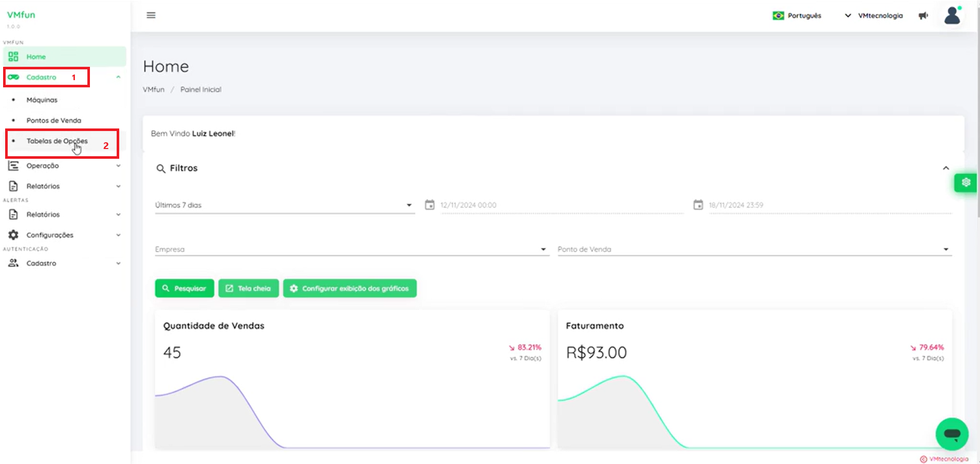Open the Últimos 7 dias period dropdown

285,205
